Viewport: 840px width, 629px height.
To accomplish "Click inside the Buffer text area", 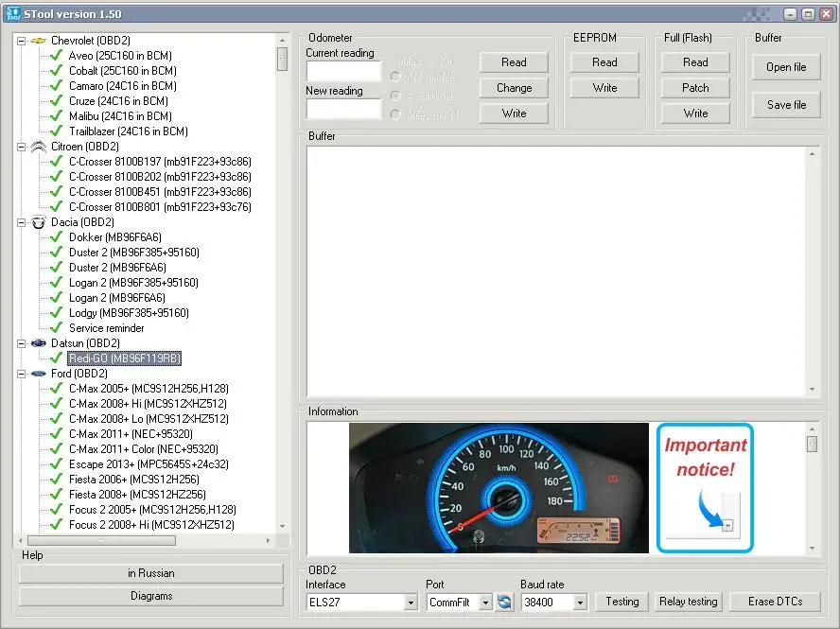I will pyautogui.click(x=556, y=271).
